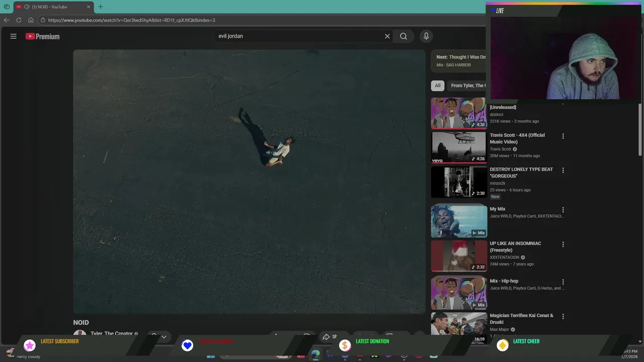Open more options for DESTROY LONELY beat
Image resolution: width=644 pixels, height=362 pixels.
point(563,170)
